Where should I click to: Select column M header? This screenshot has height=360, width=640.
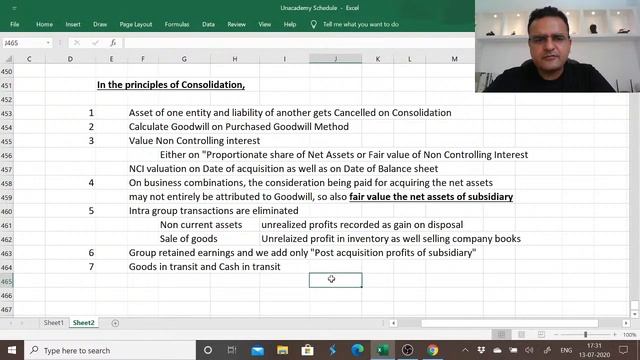coord(454,59)
